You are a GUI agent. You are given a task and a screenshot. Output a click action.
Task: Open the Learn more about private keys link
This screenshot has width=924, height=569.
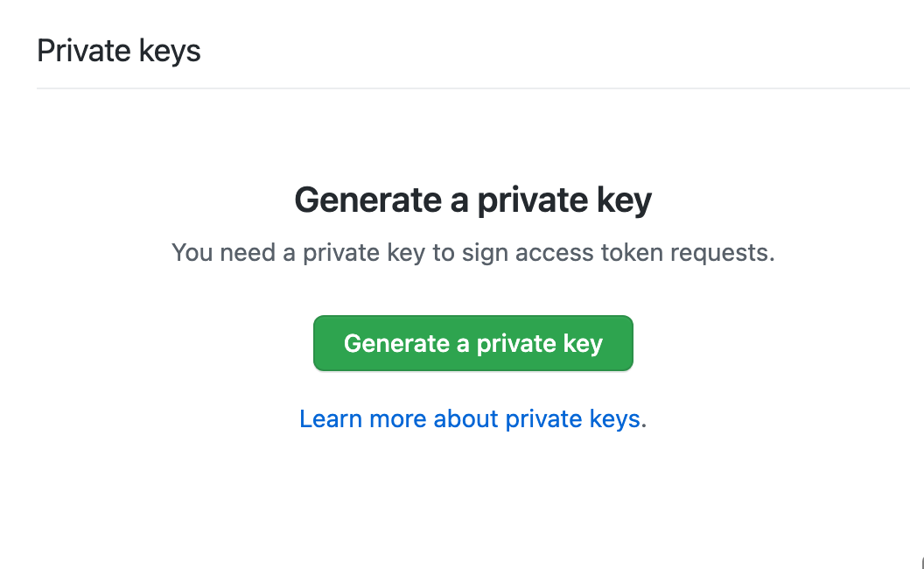click(470, 419)
